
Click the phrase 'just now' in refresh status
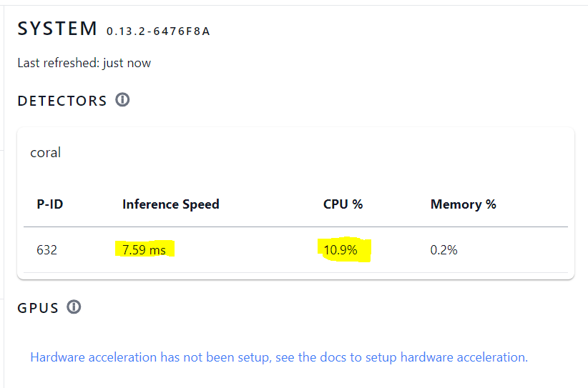[127, 63]
